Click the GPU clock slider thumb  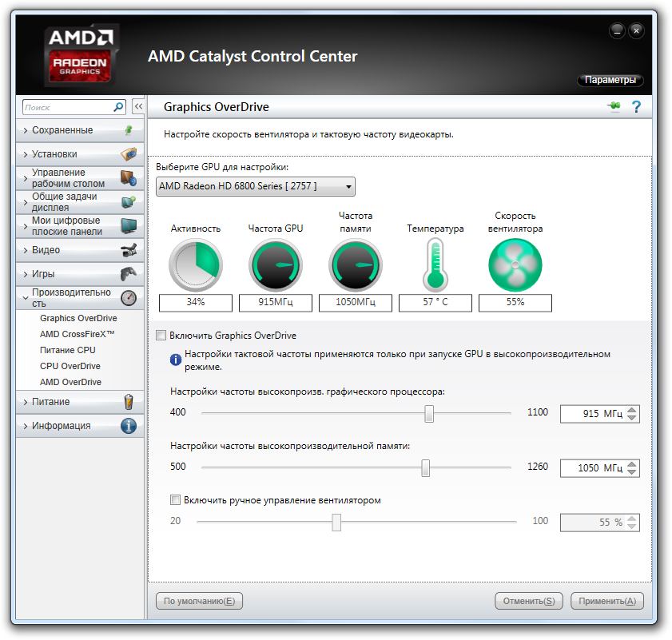[429, 414]
